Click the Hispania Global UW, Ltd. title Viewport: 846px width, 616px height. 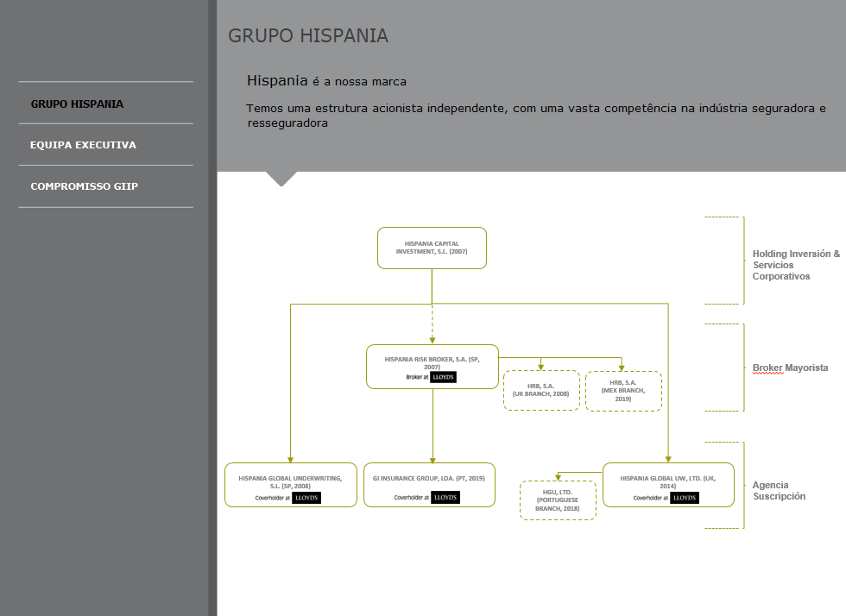coord(668,481)
